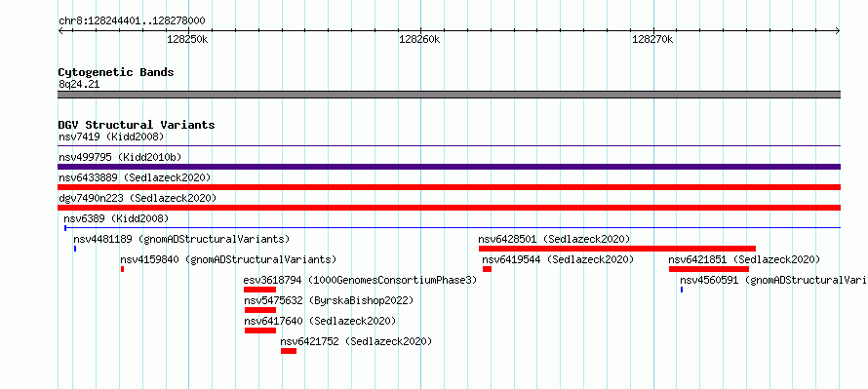This screenshot has width=868, height=389.
Task: Click the purple nsv499795 variant bar
Action: 449,167
